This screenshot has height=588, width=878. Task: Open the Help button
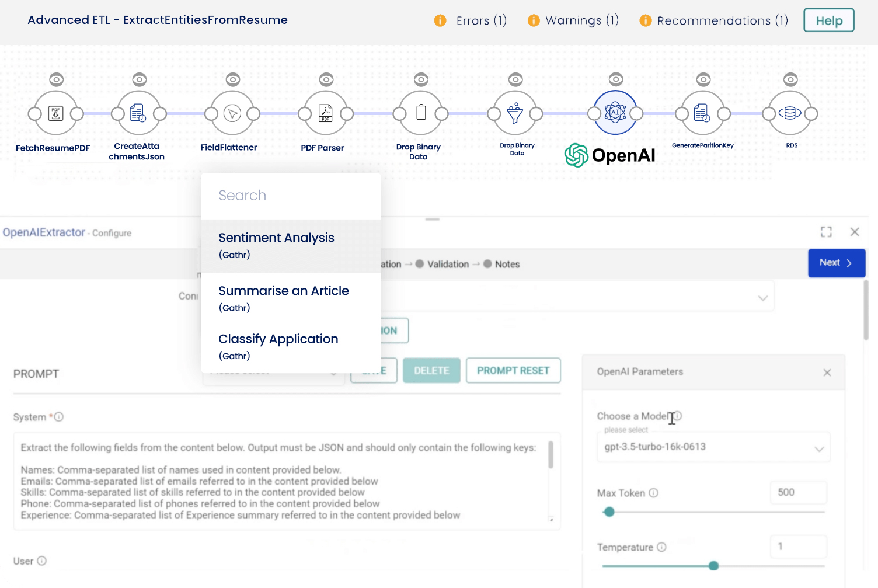[x=829, y=20]
